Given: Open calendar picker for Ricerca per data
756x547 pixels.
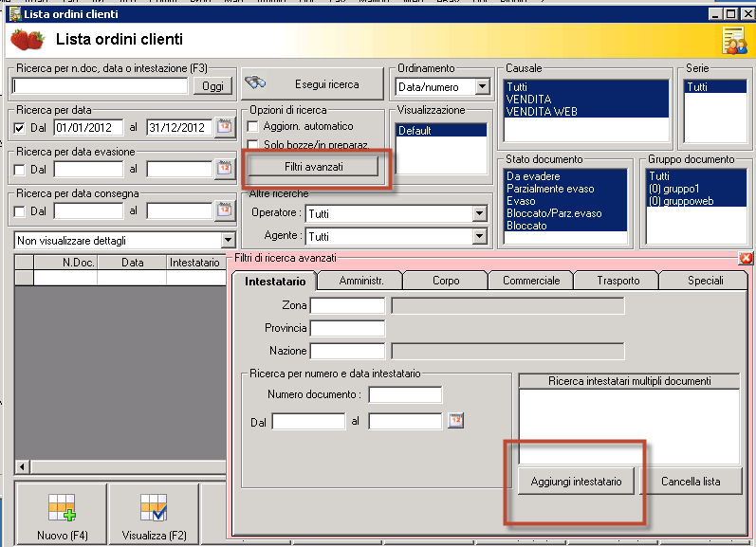Looking at the screenshot, I should (x=224, y=127).
